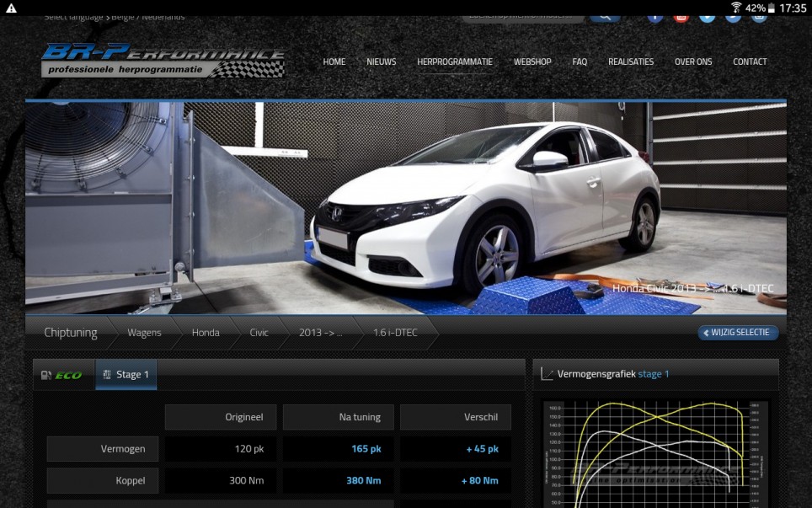Click the '120 pk' original power value
Screen dimensions: 812x508
coord(249,449)
